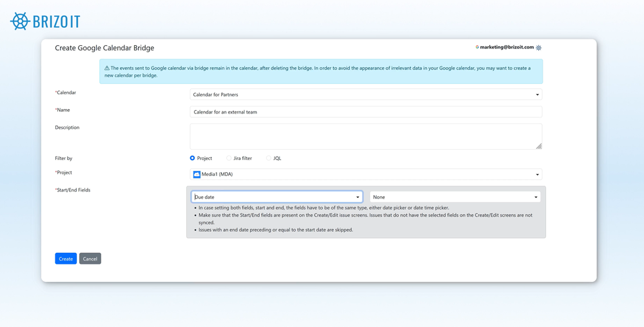Click the Google icon before the account email
The width and height of the screenshot is (644, 327).
point(477,47)
